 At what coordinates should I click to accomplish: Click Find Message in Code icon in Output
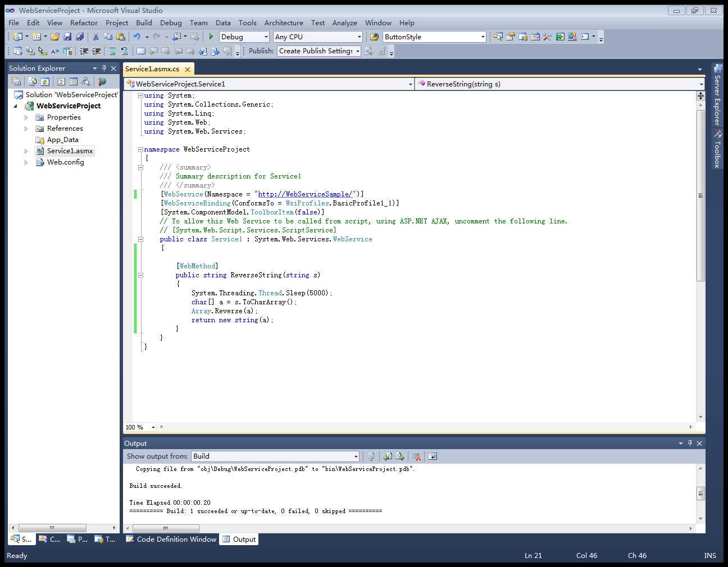(371, 456)
